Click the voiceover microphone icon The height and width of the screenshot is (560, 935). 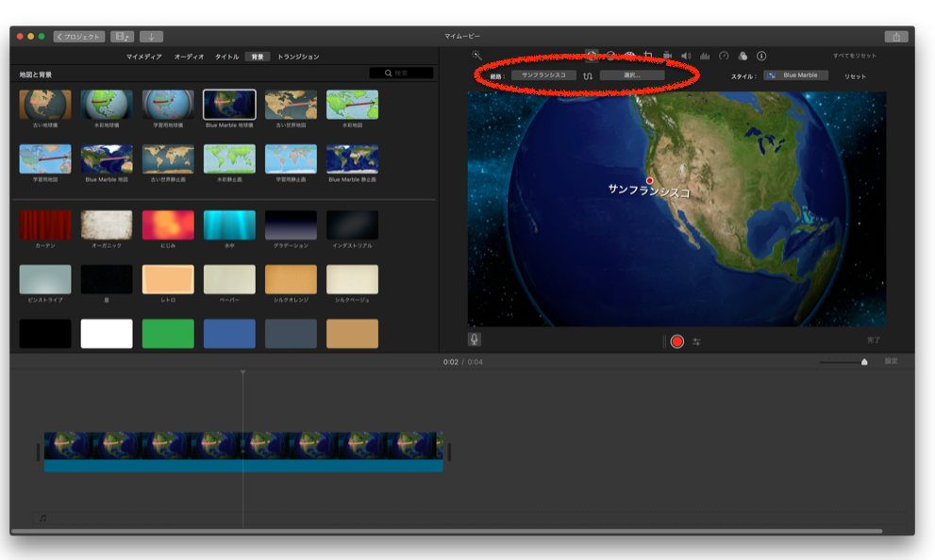click(x=474, y=339)
